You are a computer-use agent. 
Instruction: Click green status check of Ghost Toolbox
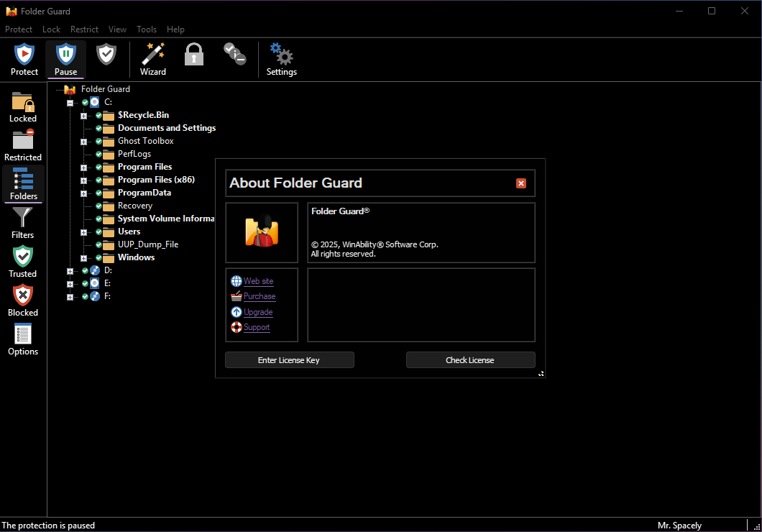pyautogui.click(x=98, y=141)
